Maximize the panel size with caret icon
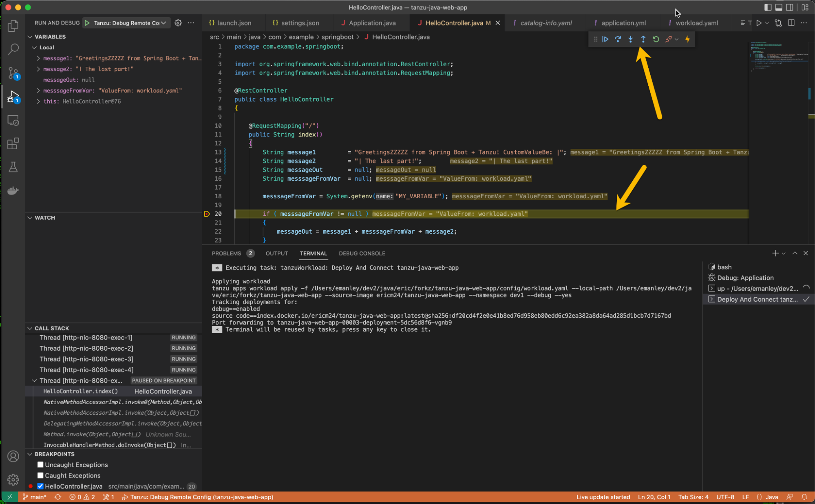 click(x=795, y=253)
